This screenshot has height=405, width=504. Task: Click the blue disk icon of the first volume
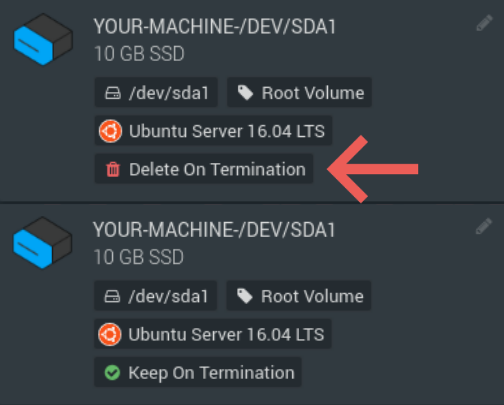[x=43, y=39]
